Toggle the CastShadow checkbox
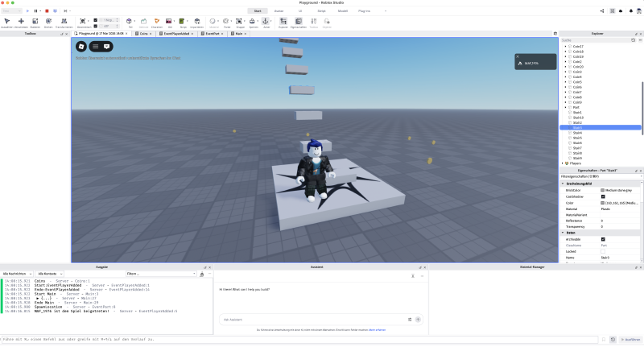The height and width of the screenshot is (351, 644). 603,196
